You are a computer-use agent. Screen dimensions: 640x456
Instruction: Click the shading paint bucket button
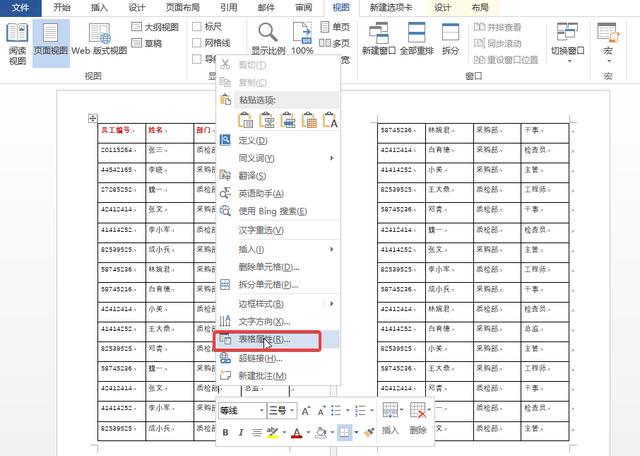[x=321, y=432]
